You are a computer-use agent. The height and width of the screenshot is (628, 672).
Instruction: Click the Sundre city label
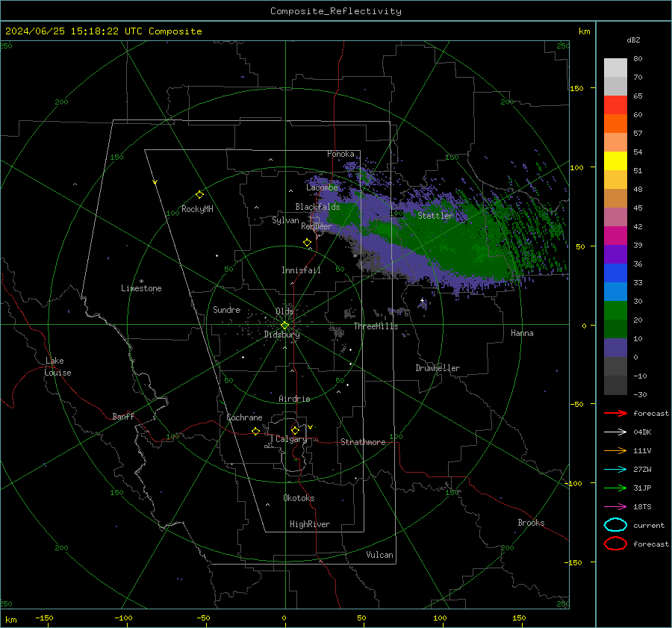click(x=227, y=310)
